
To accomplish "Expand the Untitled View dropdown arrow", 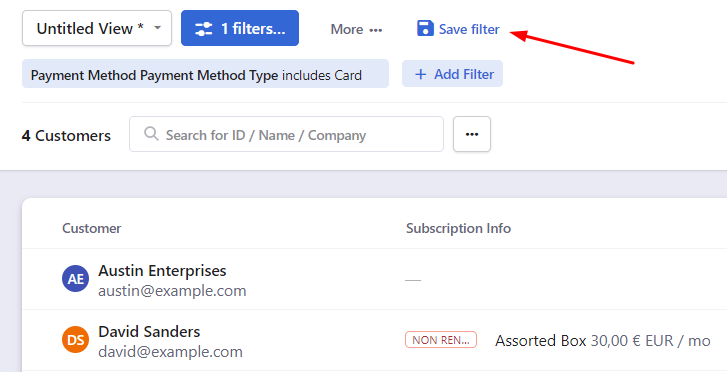I will tap(158, 28).
